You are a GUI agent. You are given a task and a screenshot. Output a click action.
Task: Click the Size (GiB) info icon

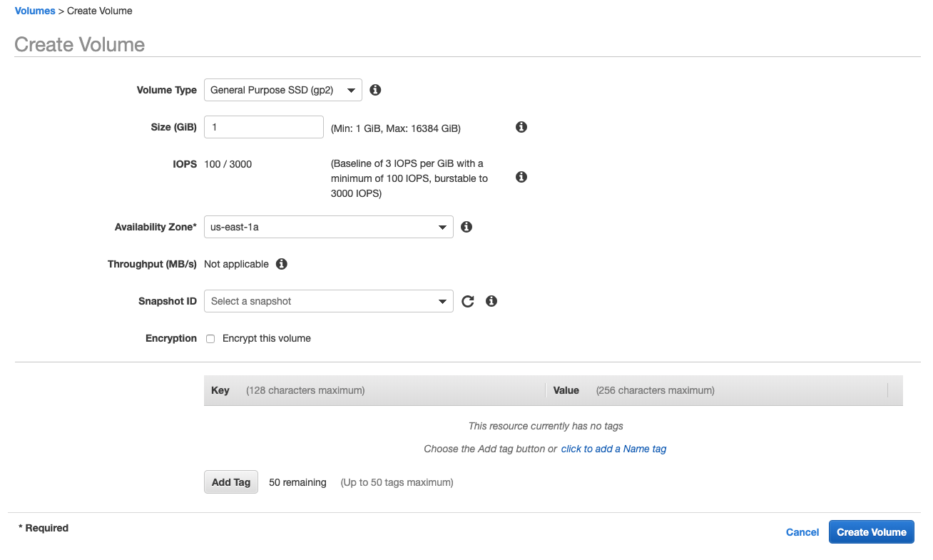pyautogui.click(x=521, y=127)
